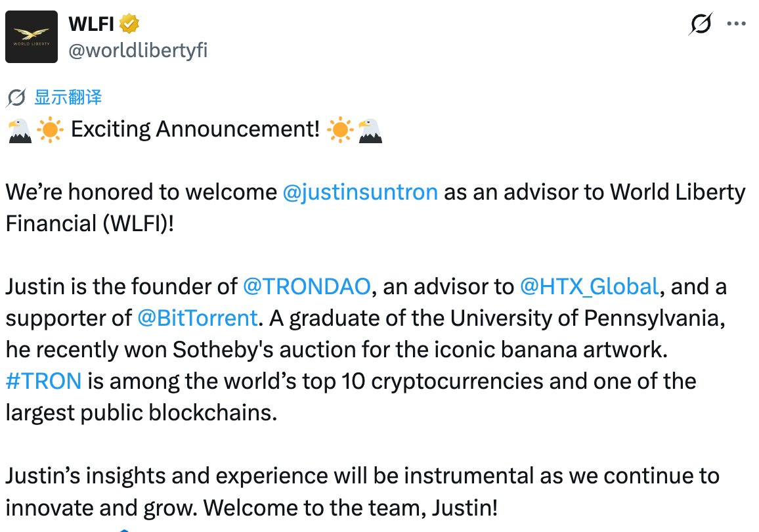759x532 pixels.
Task: Open the @justinsuntron mention
Action: pos(360,192)
